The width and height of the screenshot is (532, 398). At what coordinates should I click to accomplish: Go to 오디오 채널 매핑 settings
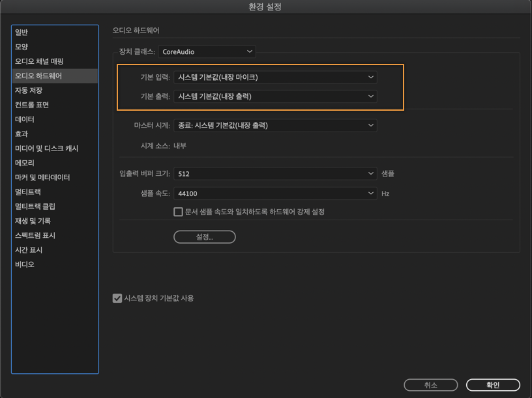(55, 61)
